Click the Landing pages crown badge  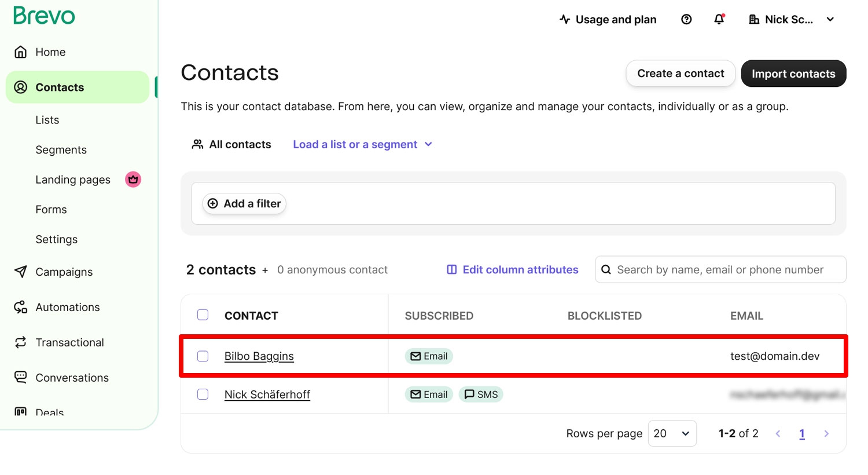(133, 180)
